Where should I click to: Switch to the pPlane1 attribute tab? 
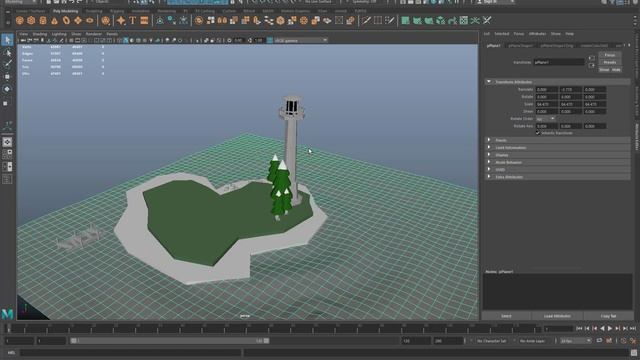click(493, 46)
